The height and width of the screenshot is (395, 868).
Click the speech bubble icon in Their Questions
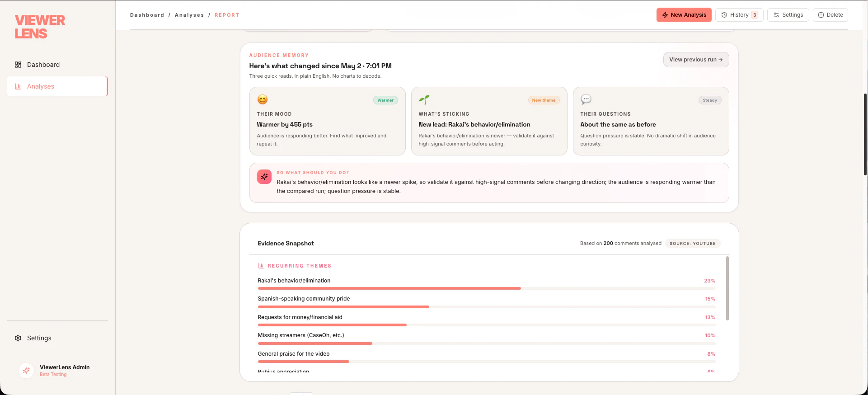point(586,99)
